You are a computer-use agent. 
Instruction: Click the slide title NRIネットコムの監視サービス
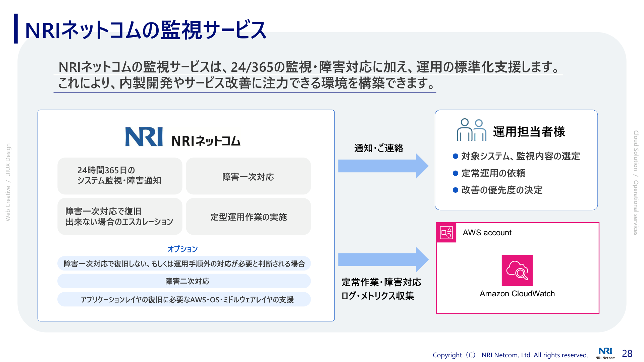click(146, 30)
